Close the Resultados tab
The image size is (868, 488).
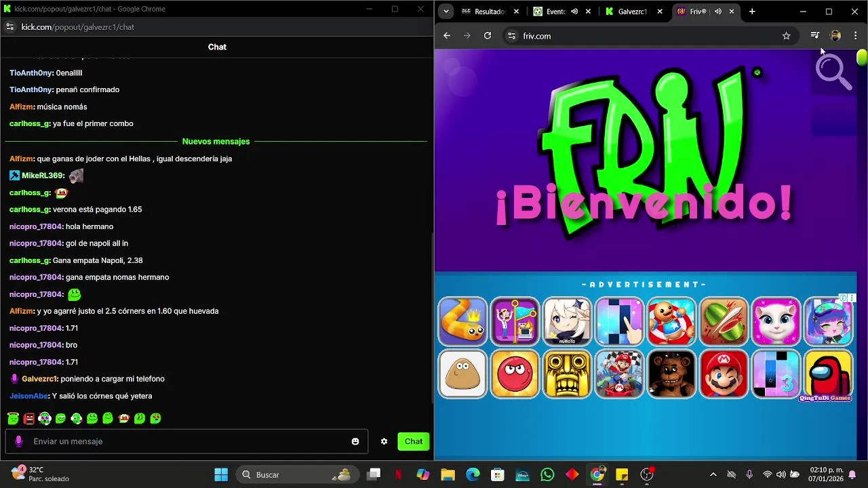(517, 12)
